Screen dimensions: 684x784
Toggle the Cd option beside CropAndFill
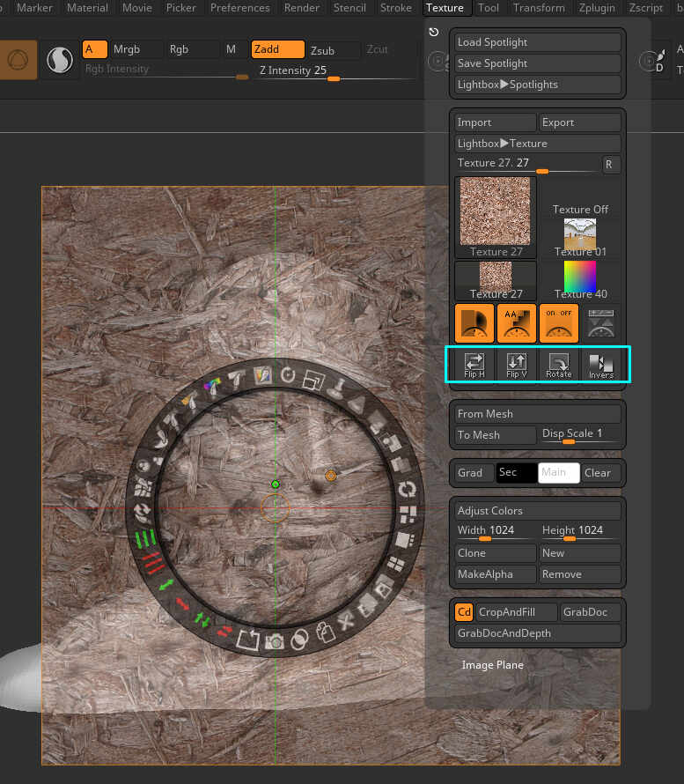(464, 612)
